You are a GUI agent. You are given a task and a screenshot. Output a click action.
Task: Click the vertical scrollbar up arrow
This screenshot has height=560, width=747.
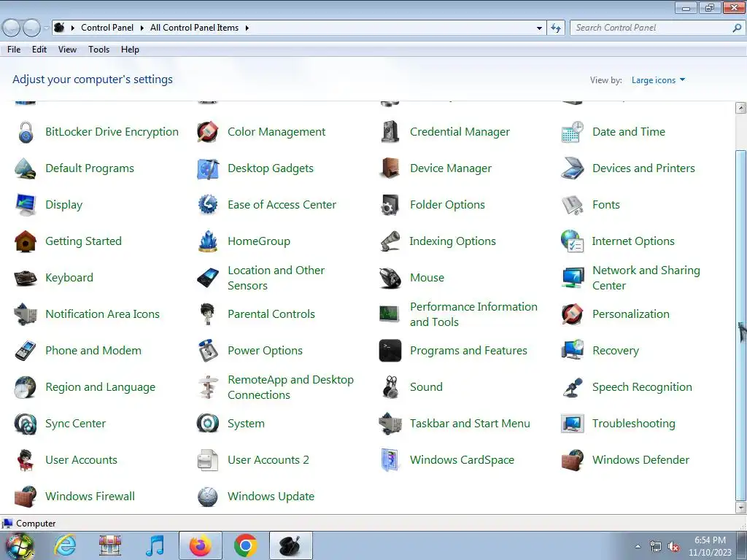point(740,108)
